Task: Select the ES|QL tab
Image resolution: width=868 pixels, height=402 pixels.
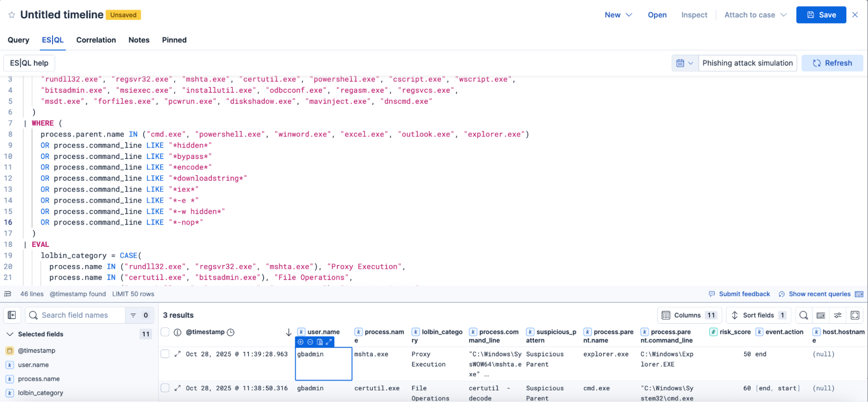Action: point(53,40)
